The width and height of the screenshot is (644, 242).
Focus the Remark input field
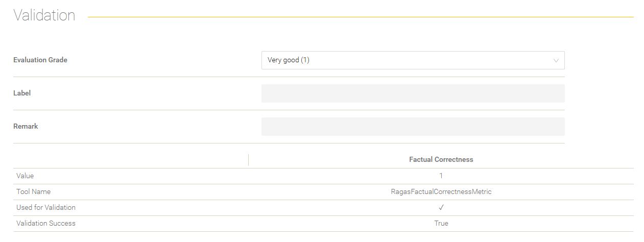(413, 127)
